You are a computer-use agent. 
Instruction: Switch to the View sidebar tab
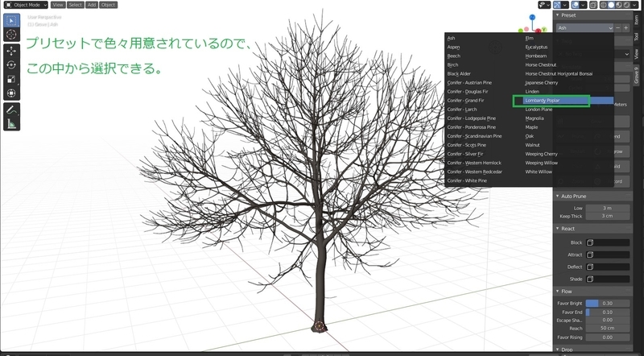(637, 53)
